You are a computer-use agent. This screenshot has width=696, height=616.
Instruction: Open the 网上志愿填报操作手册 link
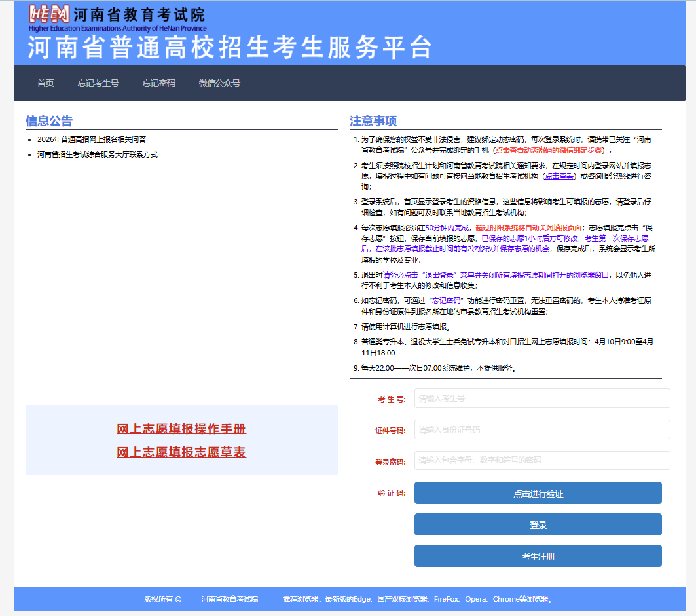(181, 429)
